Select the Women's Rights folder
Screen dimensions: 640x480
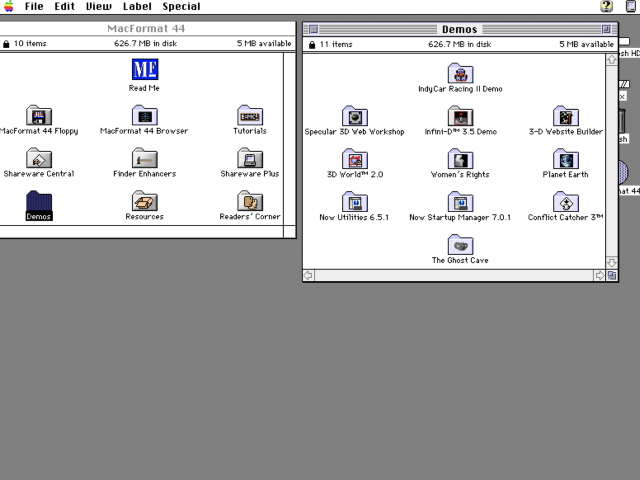pyautogui.click(x=460, y=159)
